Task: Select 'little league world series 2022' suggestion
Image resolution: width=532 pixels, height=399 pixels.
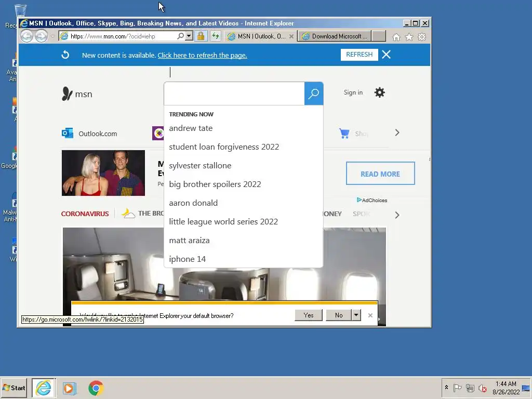Action: pyautogui.click(x=243, y=221)
